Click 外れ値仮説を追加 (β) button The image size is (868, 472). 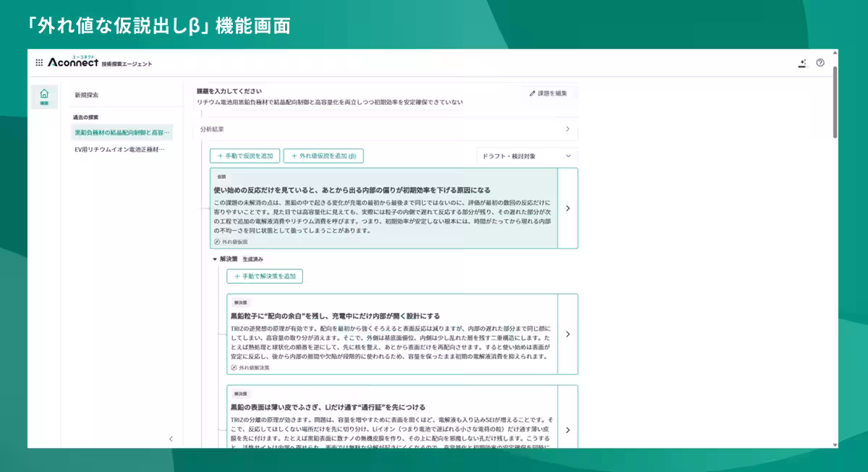tap(323, 156)
